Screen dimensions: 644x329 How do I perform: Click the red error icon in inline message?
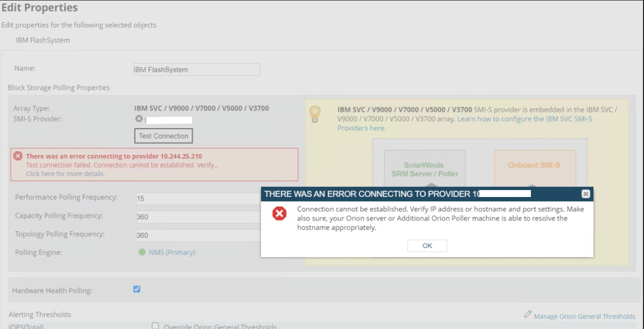click(x=18, y=156)
